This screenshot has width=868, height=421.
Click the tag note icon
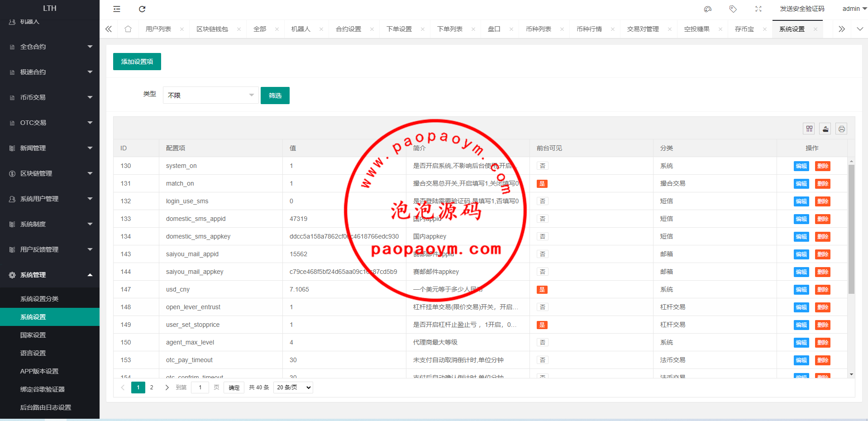tap(733, 9)
